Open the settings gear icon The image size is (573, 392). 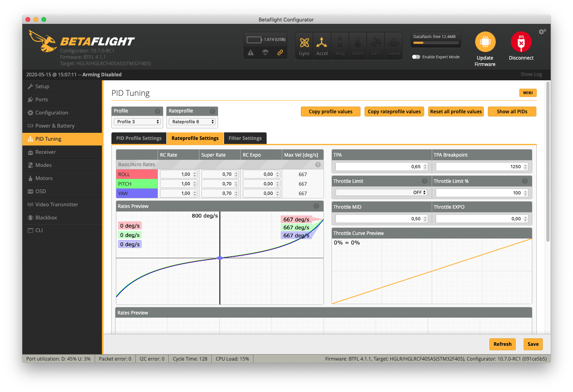542,32
